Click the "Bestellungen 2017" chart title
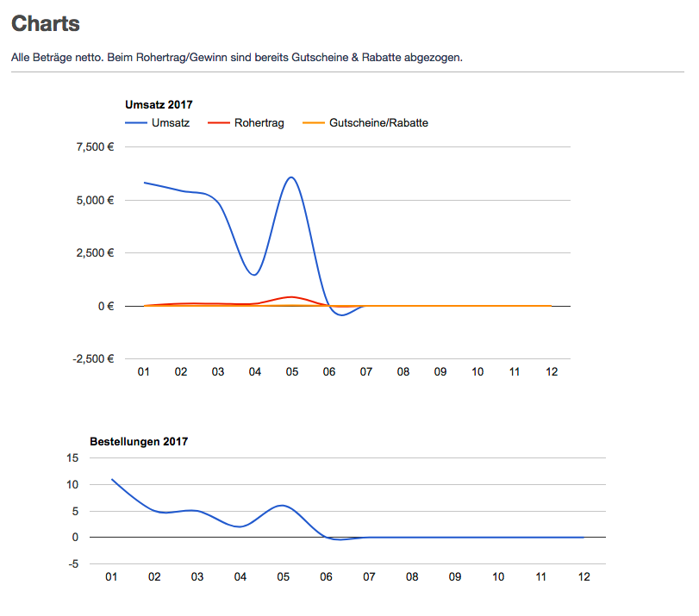Viewport: 699px width, 616px height. pos(139,442)
